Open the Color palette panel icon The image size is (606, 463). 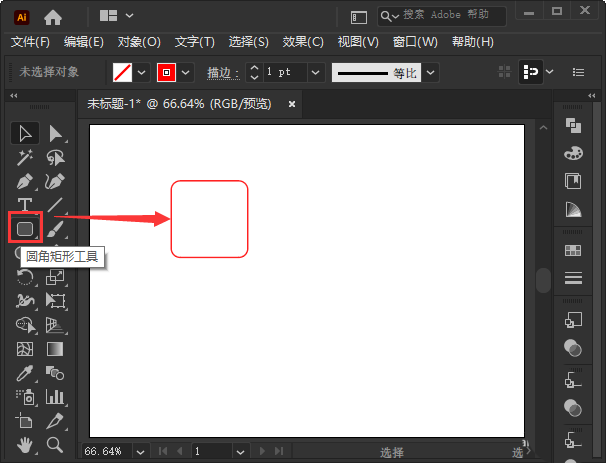tap(573, 153)
